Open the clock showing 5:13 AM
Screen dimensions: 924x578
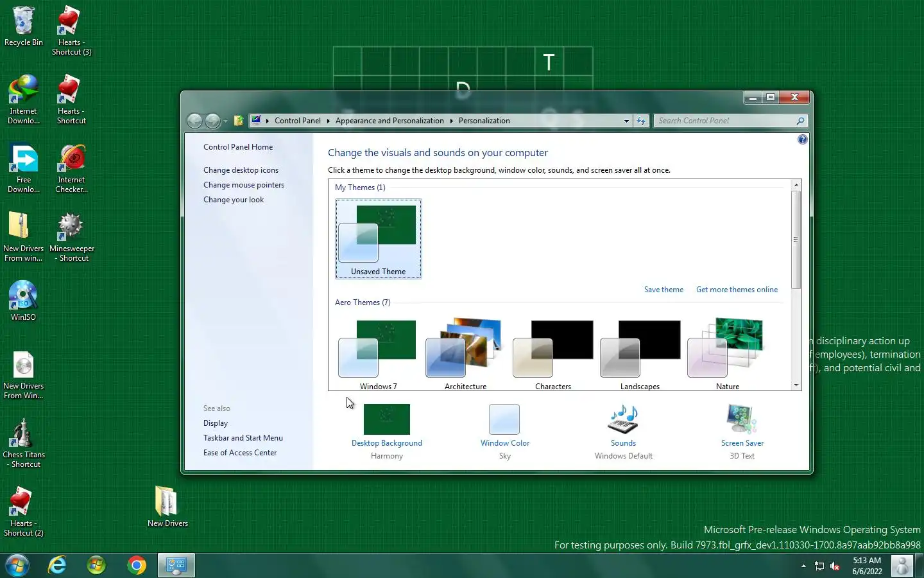coord(867,566)
